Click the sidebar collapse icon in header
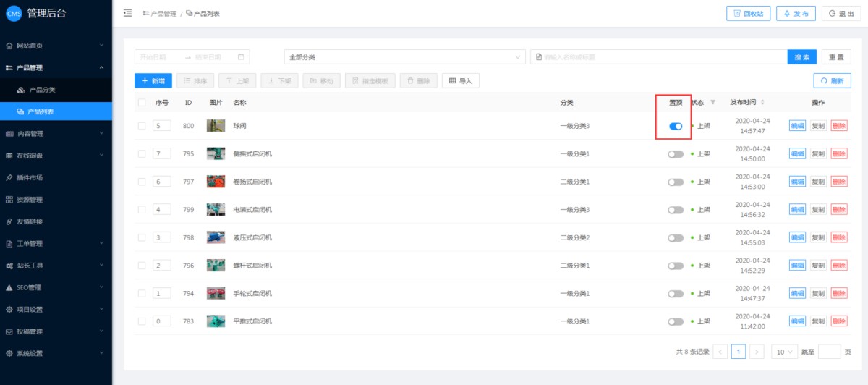868x385 pixels. 128,13
